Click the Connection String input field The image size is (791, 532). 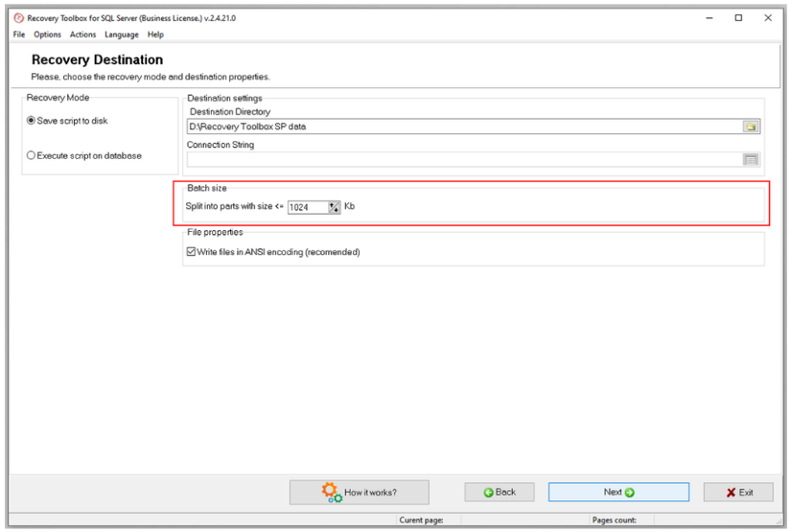(465, 159)
